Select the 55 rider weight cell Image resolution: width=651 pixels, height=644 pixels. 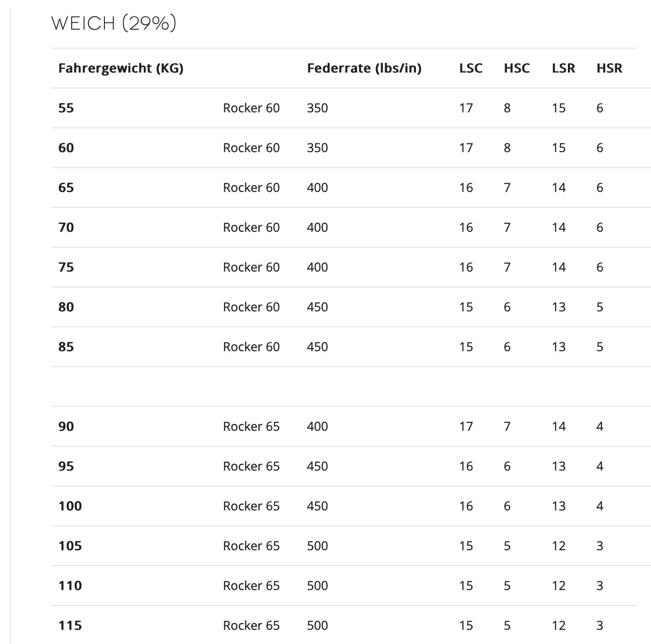pyautogui.click(x=66, y=108)
